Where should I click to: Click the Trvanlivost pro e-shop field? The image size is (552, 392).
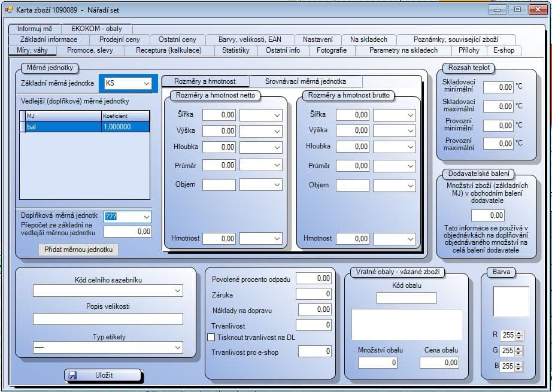click(315, 351)
